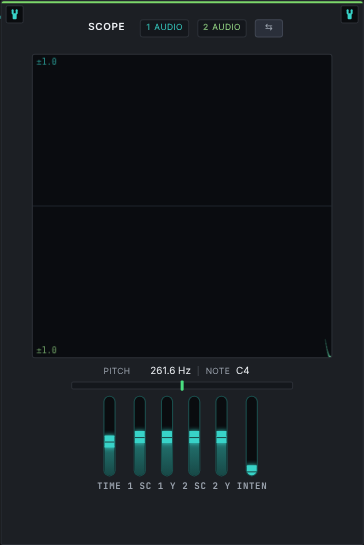Toggle the 1 AUDIO channel mode
364x545 pixels.
point(164,27)
